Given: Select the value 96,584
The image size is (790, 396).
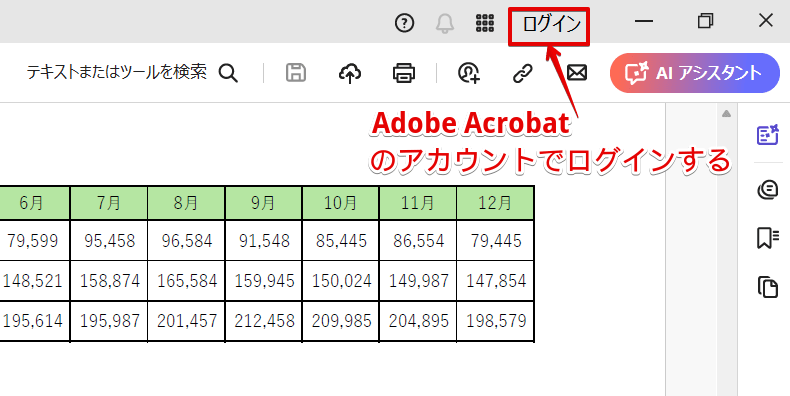Looking at the screenshot, I should click(187, 241).
